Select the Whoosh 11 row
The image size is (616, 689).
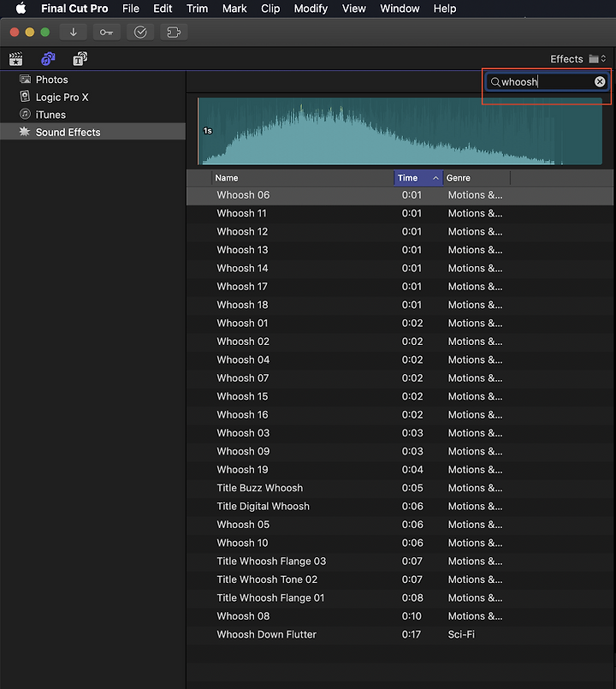pos(400,214)
